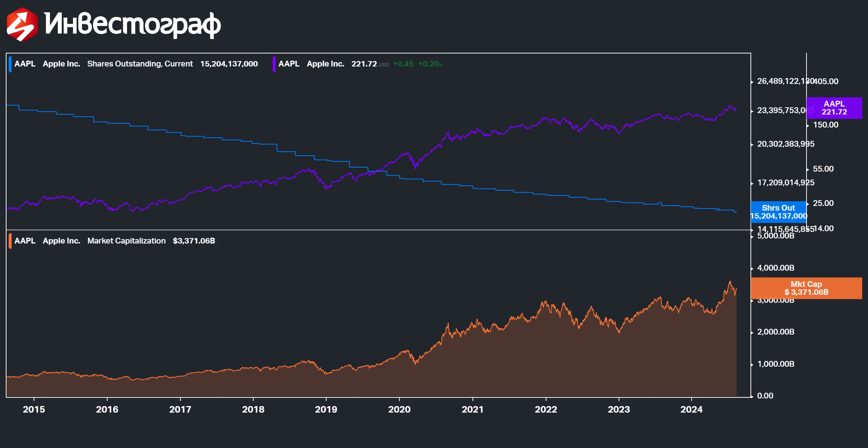Click the blue Shrs Out axis tag
This screenshot has width=868, height=448.
pos(778,212)
